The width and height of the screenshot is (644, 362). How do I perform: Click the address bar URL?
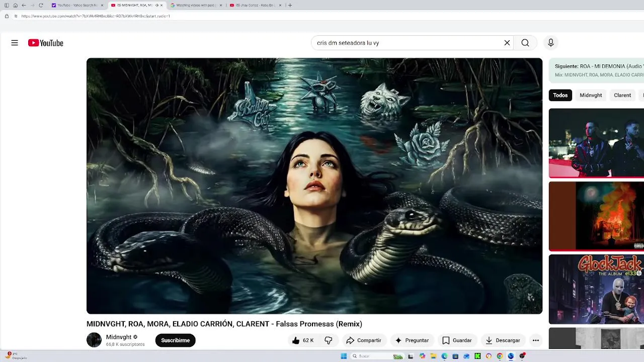point(96,16)
